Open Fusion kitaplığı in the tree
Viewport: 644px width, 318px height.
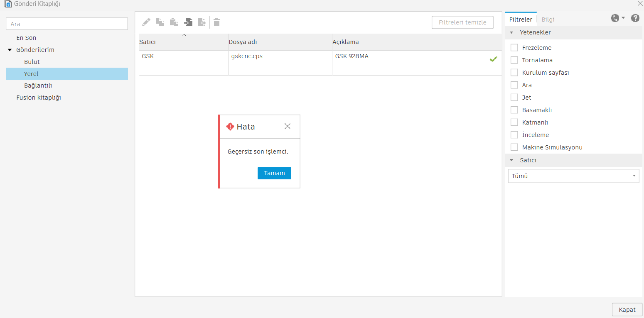(x=39, y=98)
